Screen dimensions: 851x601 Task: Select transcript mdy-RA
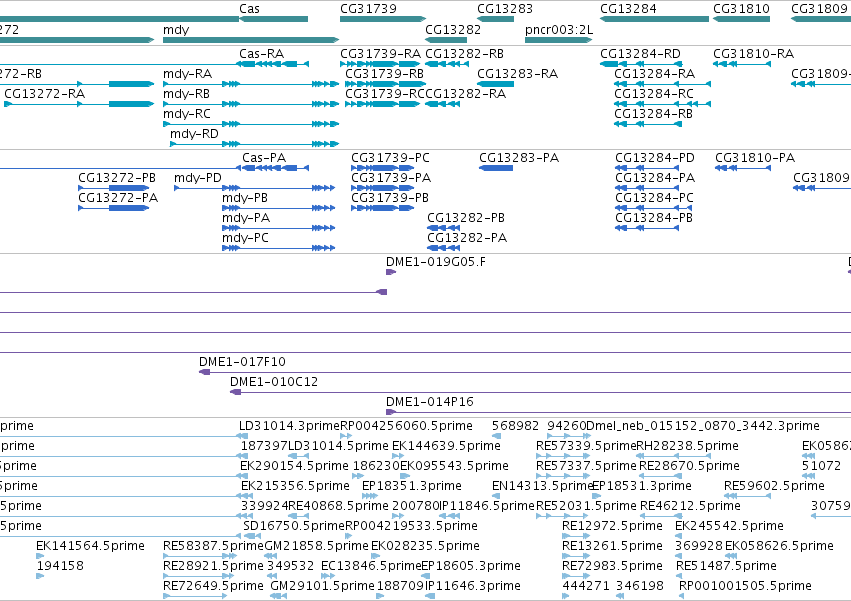188,74
